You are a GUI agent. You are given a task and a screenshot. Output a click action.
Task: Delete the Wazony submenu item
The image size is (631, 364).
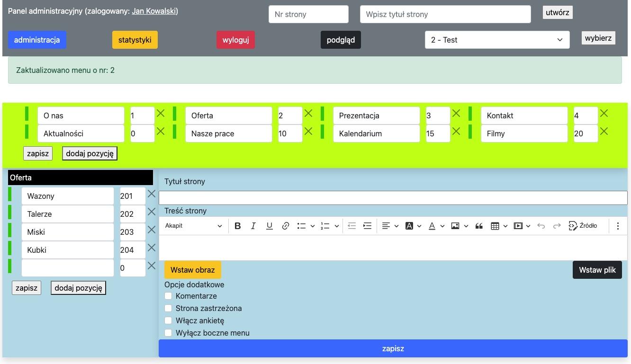(151, 194)
